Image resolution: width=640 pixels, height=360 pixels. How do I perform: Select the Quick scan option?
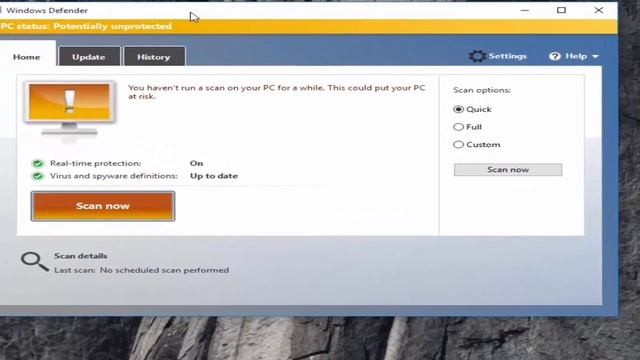(458, 109)
